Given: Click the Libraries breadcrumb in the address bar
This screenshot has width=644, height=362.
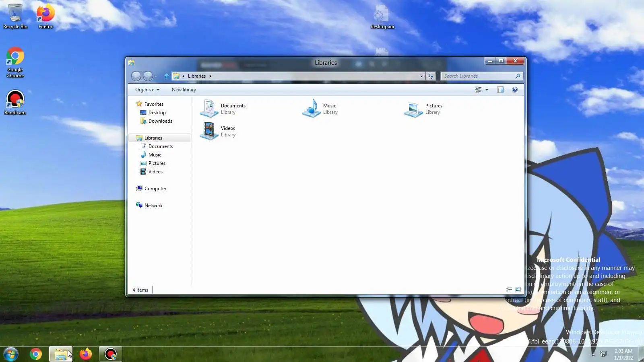Looking at the screenshot, I should [x=197, y=76].
